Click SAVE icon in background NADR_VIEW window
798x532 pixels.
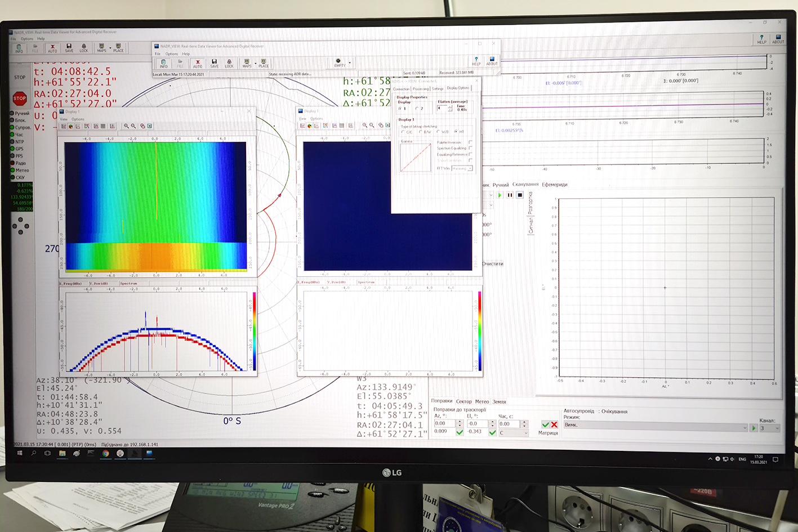point(69,48)
